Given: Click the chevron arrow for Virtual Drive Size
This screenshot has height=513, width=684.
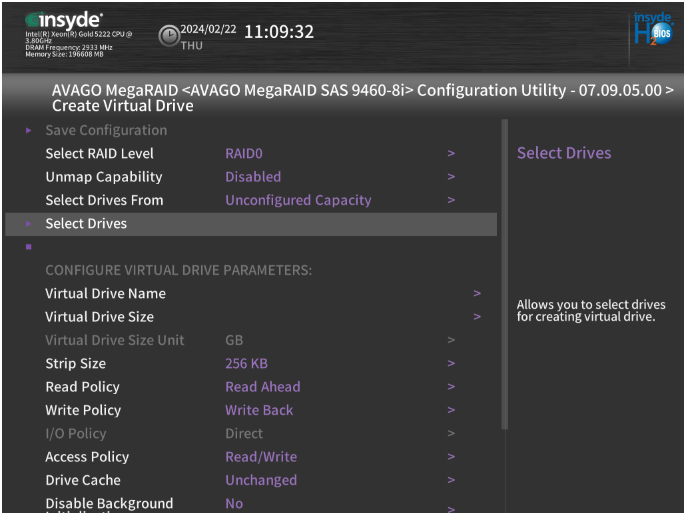Looking at the screenshot, I should click(477, 317).
